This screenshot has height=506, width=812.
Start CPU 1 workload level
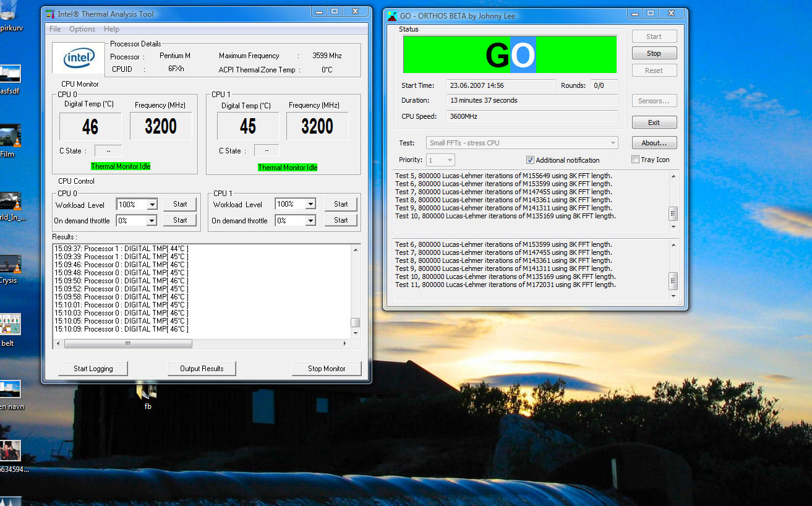(x=341, y=204)
